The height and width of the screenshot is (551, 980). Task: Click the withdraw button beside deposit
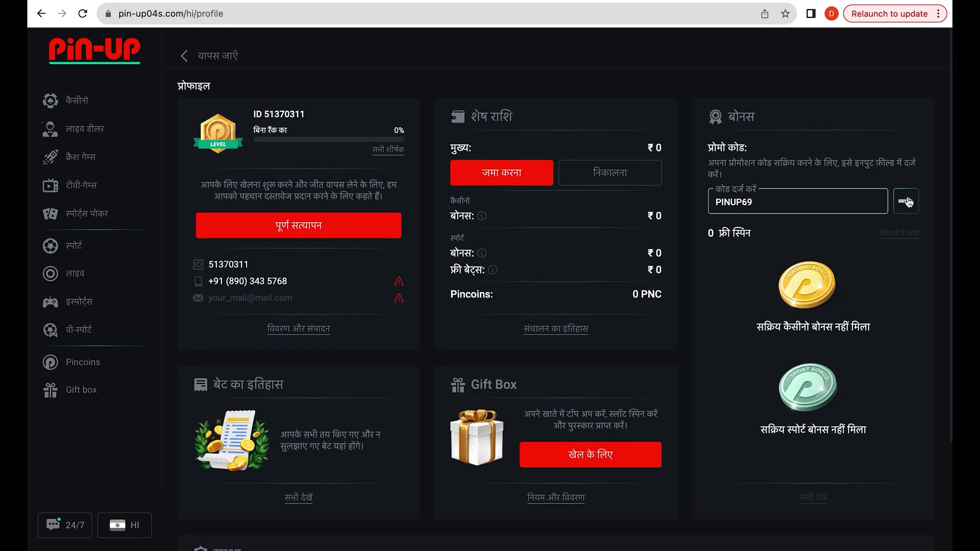coord(609,173)
